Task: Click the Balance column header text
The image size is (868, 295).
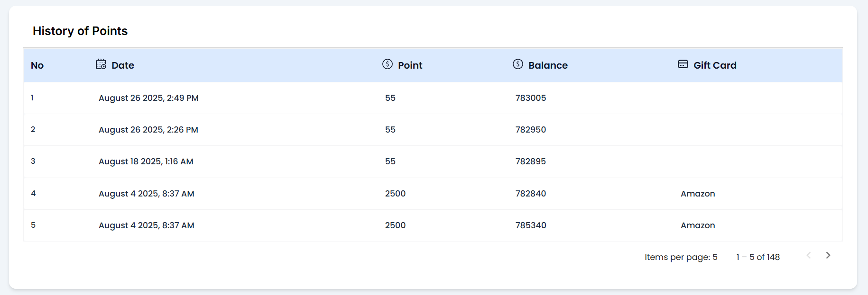Action: point(548,65)
